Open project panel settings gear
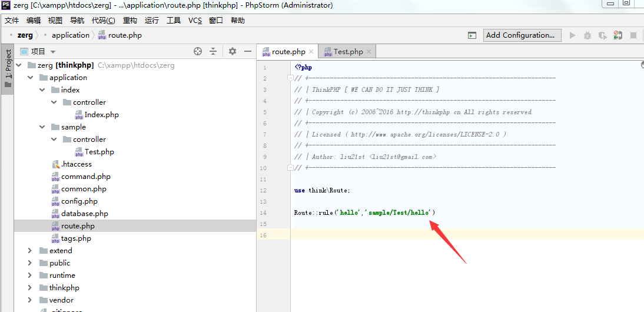This screenshot has height=312, width=644. [x=233, y=51]
